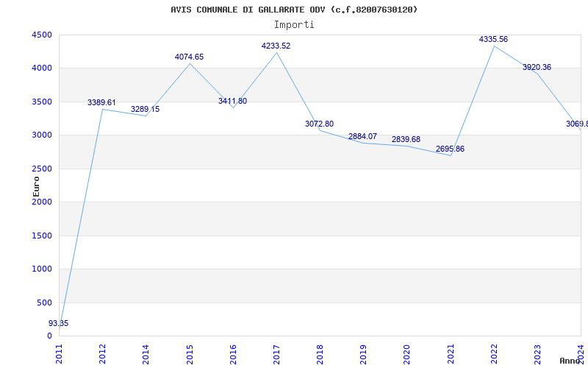Click data label 3072.80
Screen dimensions: 588x368
[x=319, y=124]
